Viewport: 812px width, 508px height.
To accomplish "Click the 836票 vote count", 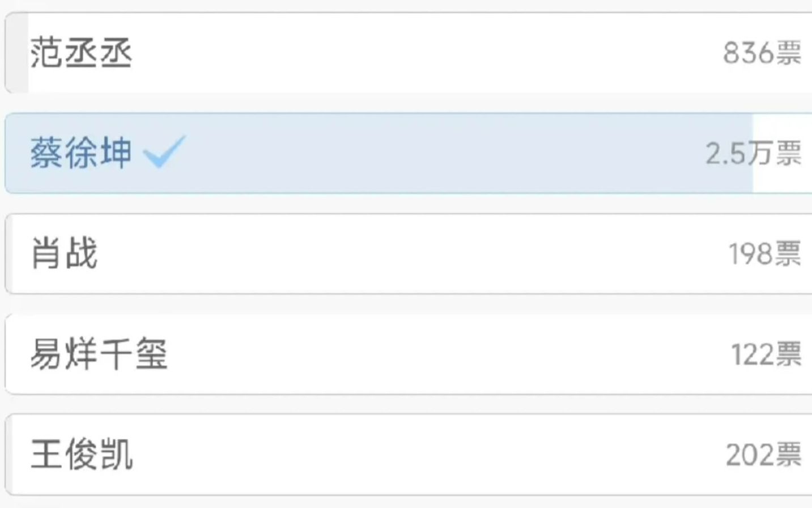I will pyautogui.click(x=762, y=53).
